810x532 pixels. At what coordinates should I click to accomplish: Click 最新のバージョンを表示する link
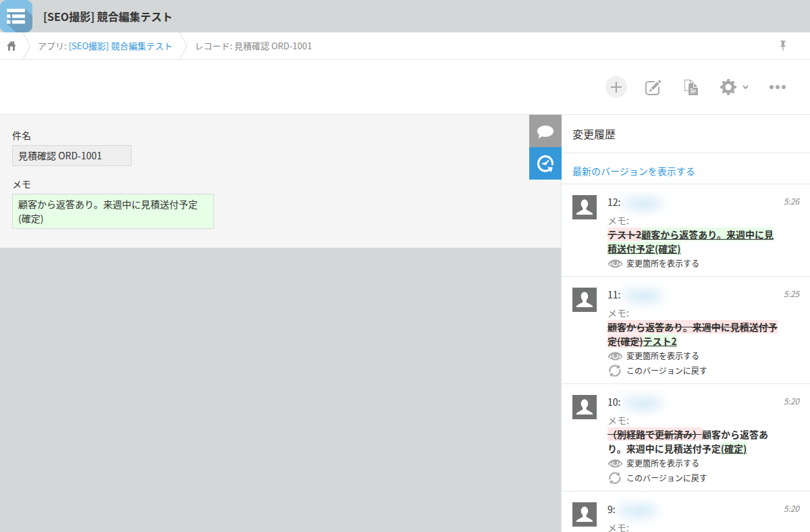pyautogui.click(x=634, y=171)
